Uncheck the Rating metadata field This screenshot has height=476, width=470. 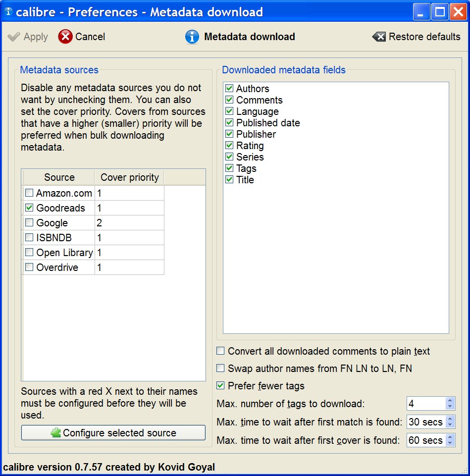click(229, 146)
